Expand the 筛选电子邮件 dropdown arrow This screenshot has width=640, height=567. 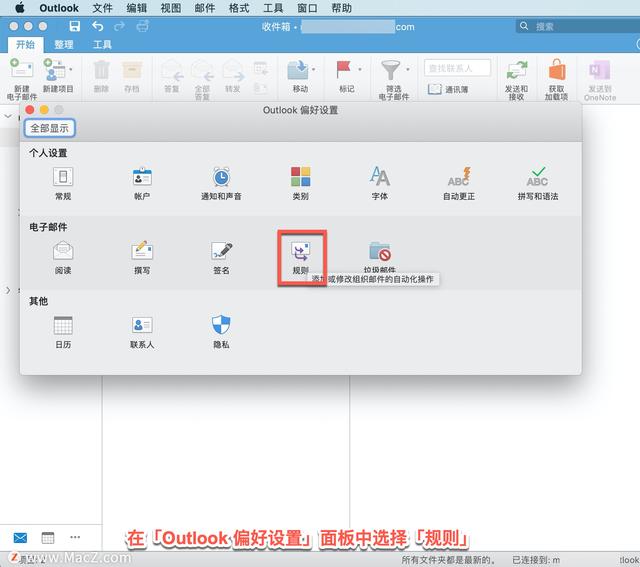click(408, 69)
